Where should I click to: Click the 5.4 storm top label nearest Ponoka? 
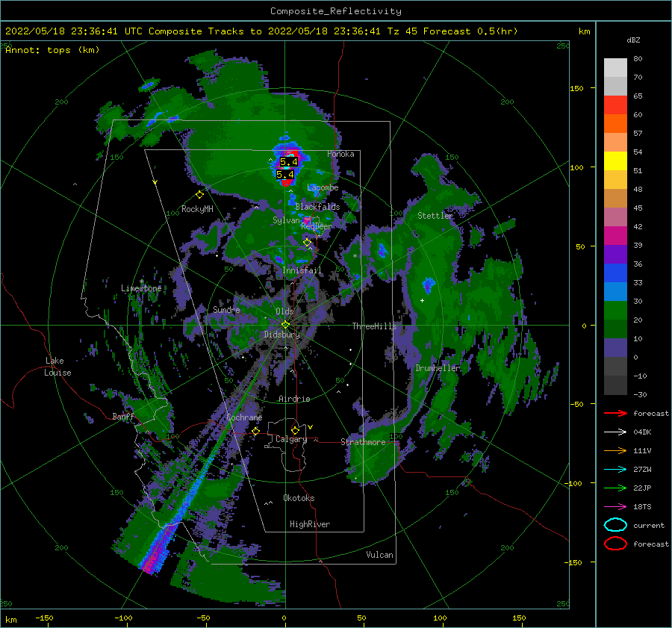(288, 161)
